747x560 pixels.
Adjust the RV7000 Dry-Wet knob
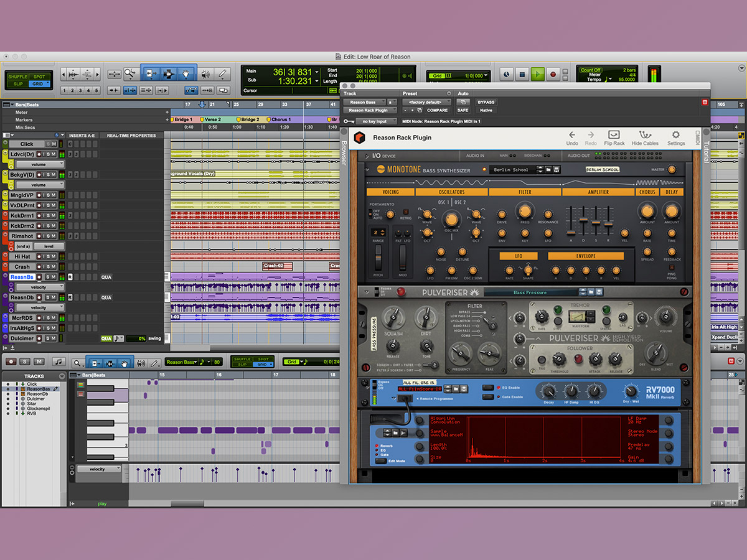click(x=630, y=391)
